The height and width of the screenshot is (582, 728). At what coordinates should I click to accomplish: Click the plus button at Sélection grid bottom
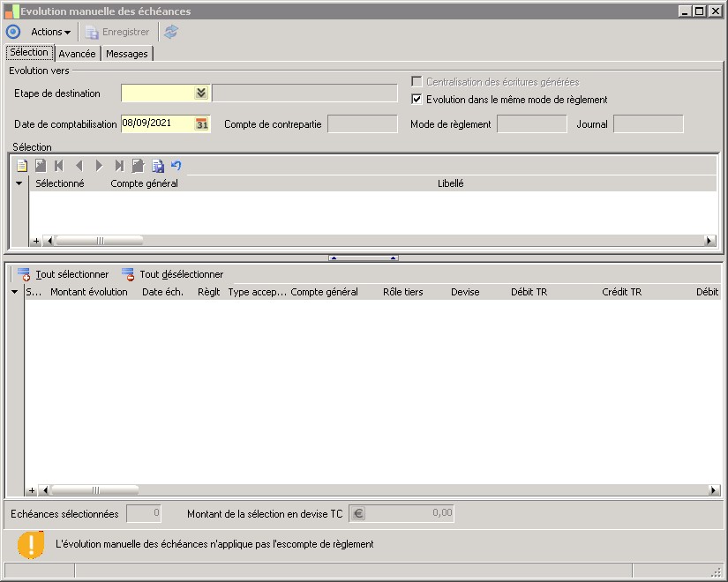(x=36, y=241)
